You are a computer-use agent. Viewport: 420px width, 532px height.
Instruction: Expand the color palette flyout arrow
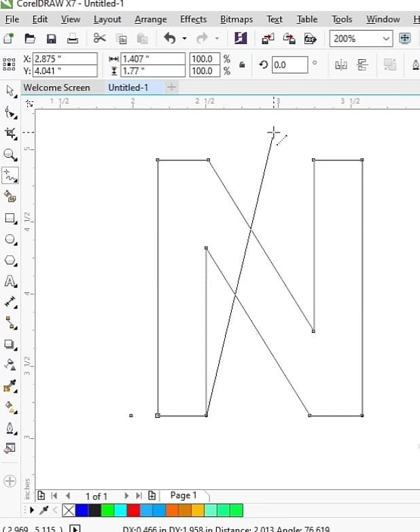(x=32, y=510)
